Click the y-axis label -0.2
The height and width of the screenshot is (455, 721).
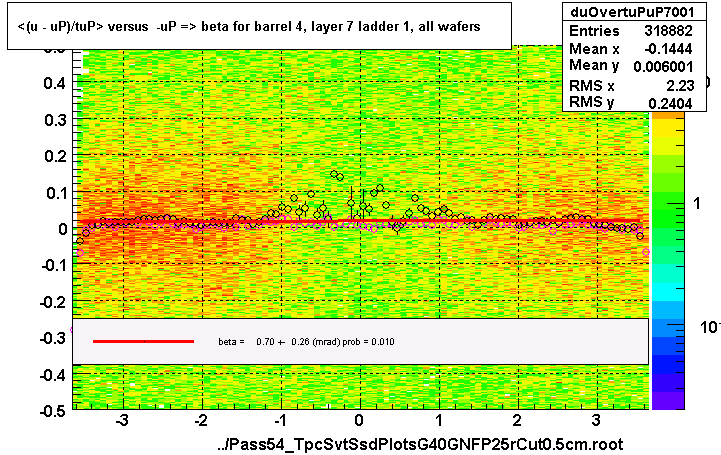tap(54, 302)
